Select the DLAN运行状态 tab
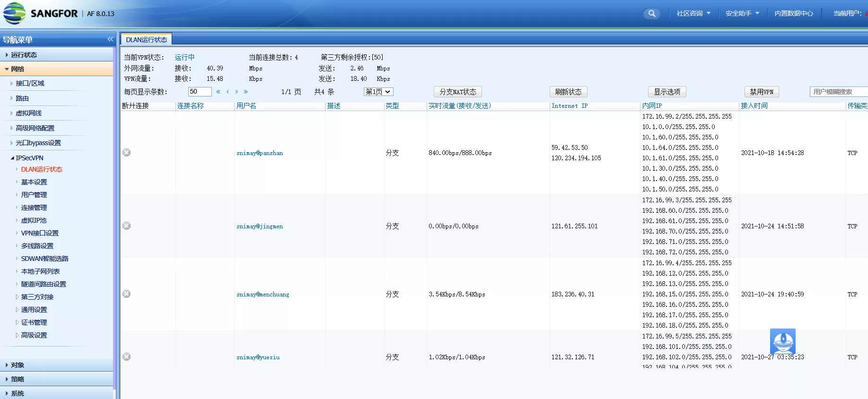 146,40
